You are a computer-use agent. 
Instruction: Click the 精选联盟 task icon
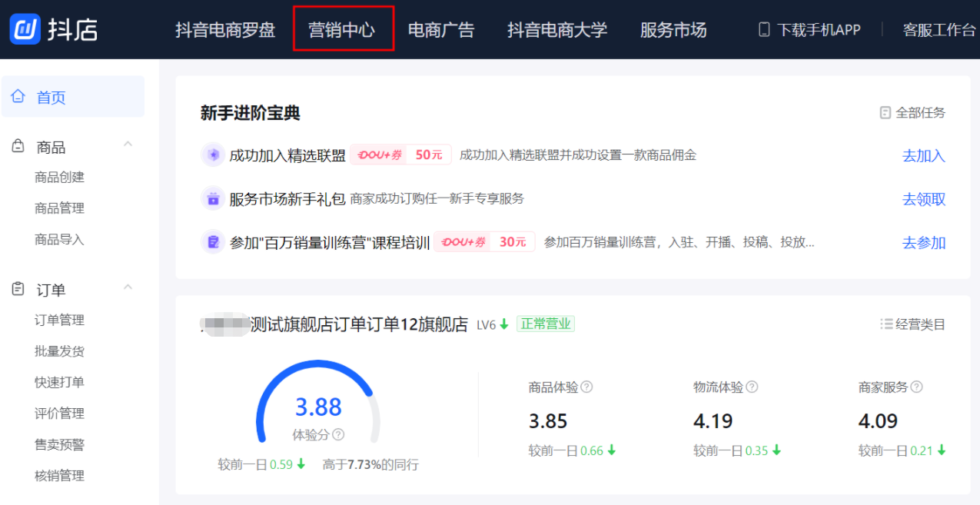212,155
